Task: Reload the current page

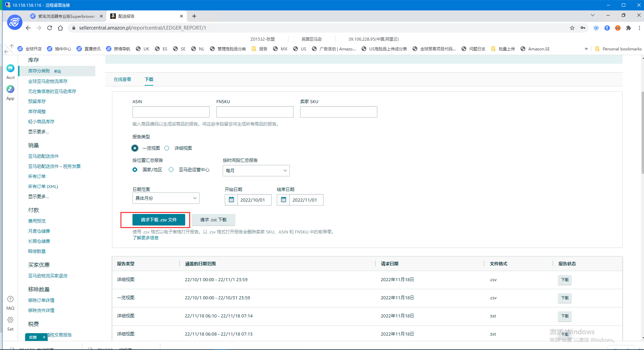Action: tap(50, 28)
